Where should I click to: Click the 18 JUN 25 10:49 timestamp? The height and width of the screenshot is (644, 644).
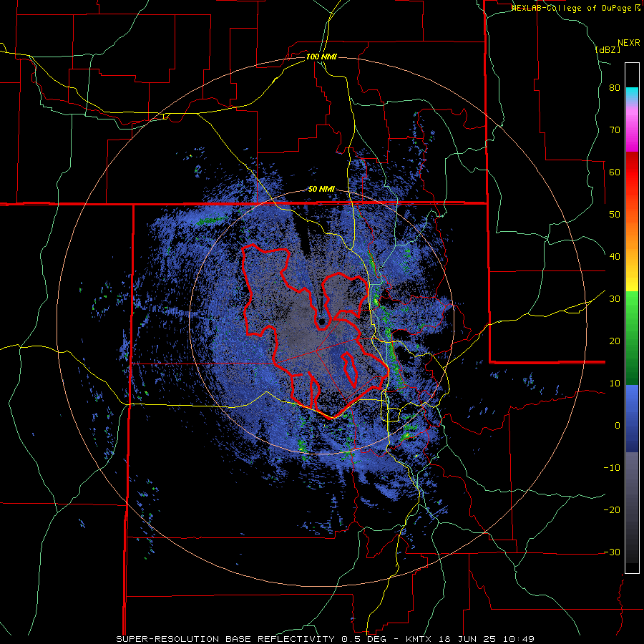tap(485, 639)
